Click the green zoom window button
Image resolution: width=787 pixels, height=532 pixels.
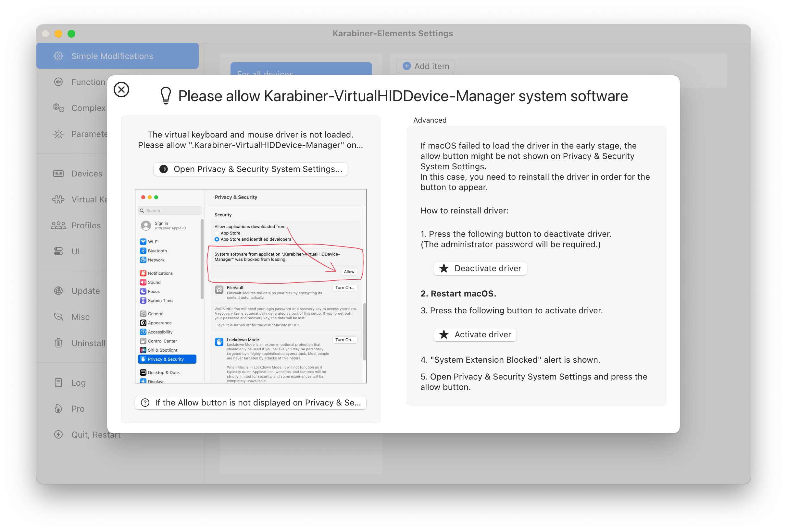(x=71, y=33)
